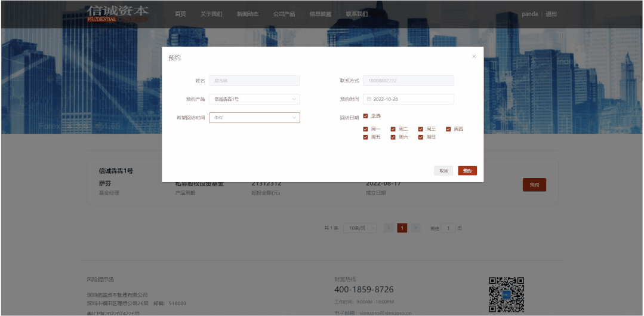Open 关于我们 in the navigation menu

[211, 14]
